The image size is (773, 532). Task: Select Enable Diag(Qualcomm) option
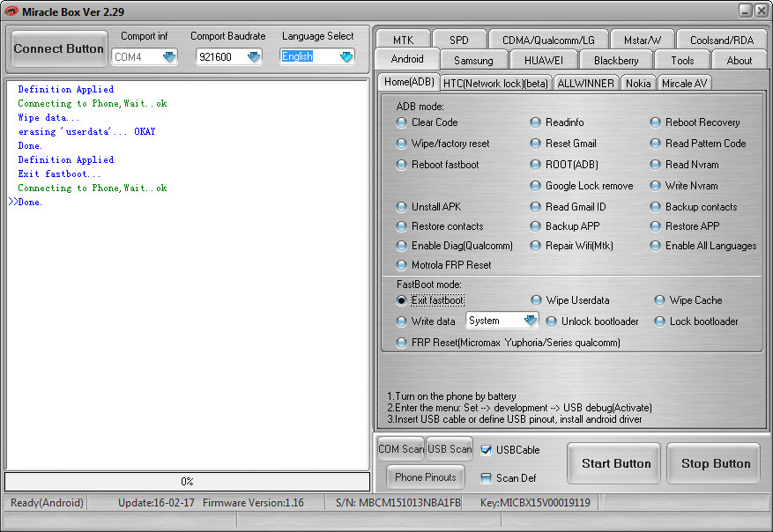coord(455,246)
